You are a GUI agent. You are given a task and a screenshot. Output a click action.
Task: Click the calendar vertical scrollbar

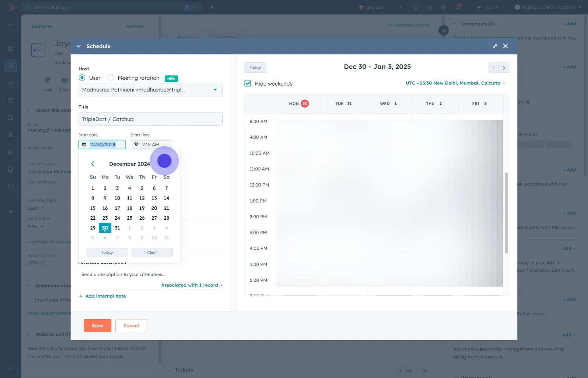pos(506,213)
